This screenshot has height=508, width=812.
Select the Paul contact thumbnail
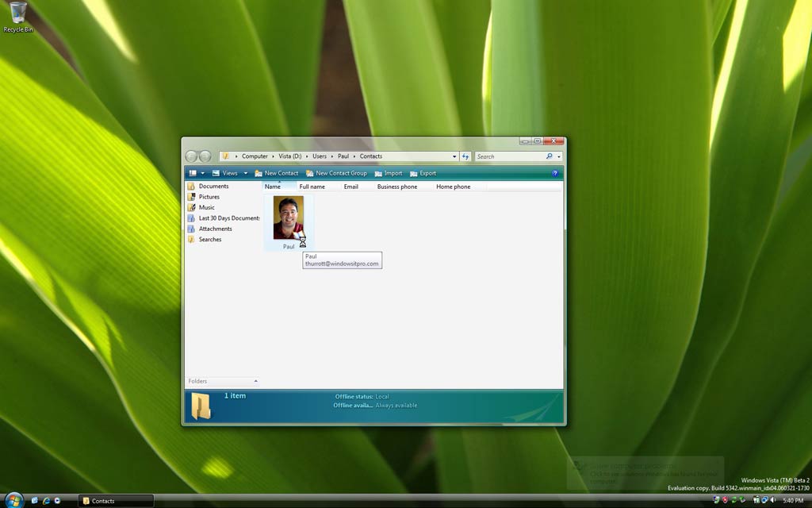click(289, 218)
